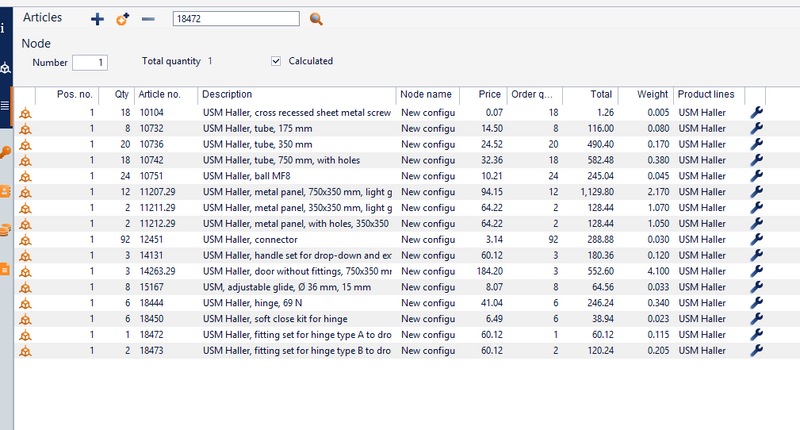Search articles with magnifier icon
This screenshot has height=430, width=800.
click(316, 19)
